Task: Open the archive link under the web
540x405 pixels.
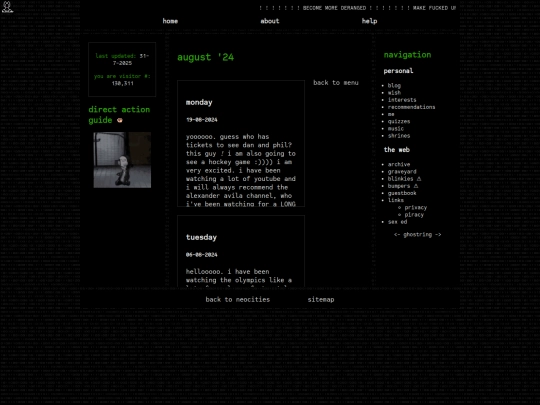Action: (399, 164)
